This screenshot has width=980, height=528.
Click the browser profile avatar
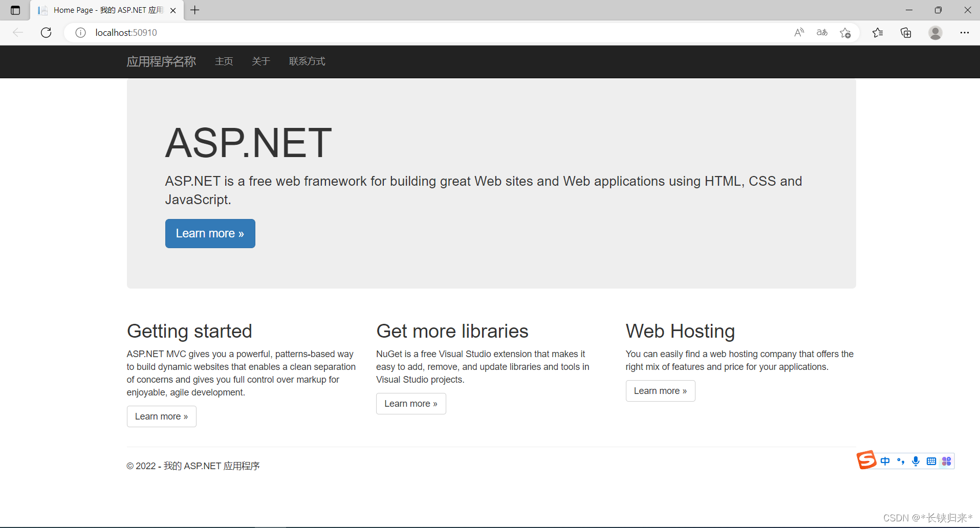(x=935, y=32)
